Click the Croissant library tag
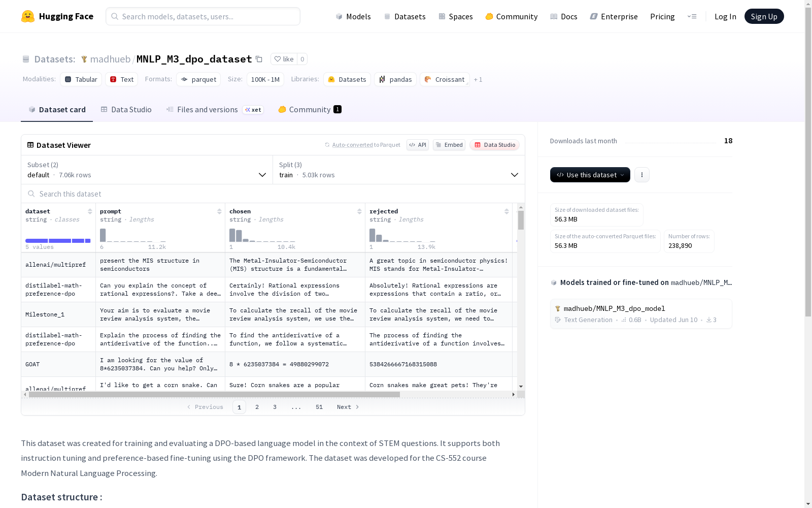Viewport: 812px width, 508px height. pyautogui.click(x=445, y=79)
